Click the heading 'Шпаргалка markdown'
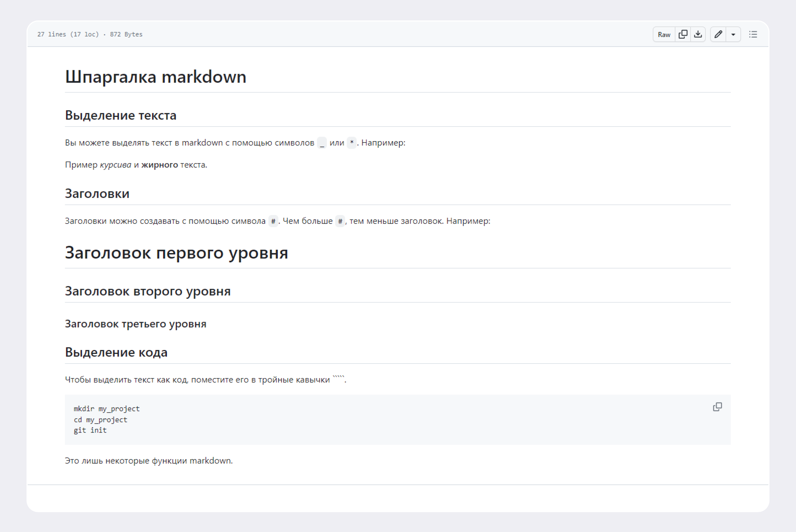Viewport: 796px width, 532px height. click(x=156, y=77)
